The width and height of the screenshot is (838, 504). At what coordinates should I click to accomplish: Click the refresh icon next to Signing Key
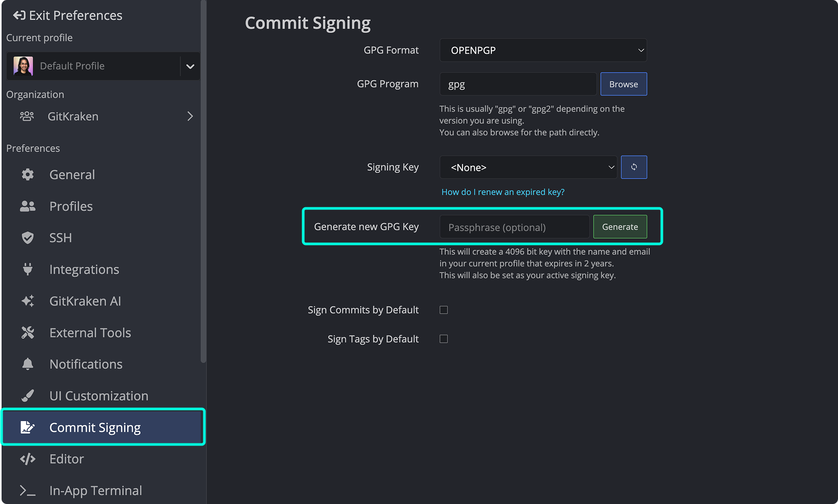tap(634, 167)
